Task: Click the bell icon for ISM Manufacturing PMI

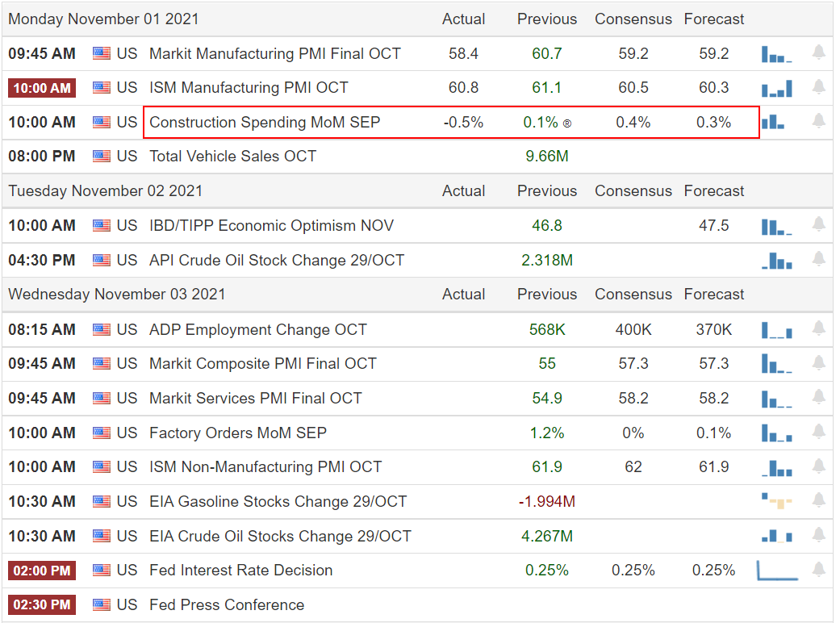Action: (818, 87)
